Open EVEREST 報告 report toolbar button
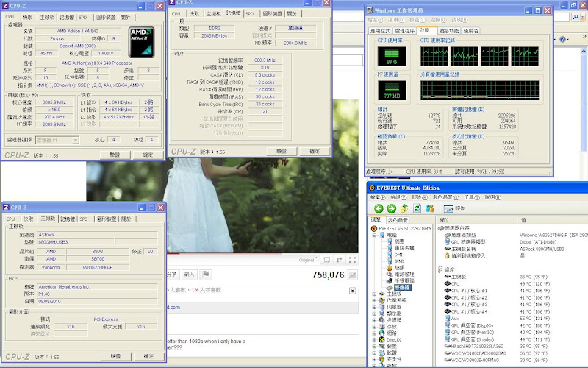 pyautogui.click(x=454, y=208)
